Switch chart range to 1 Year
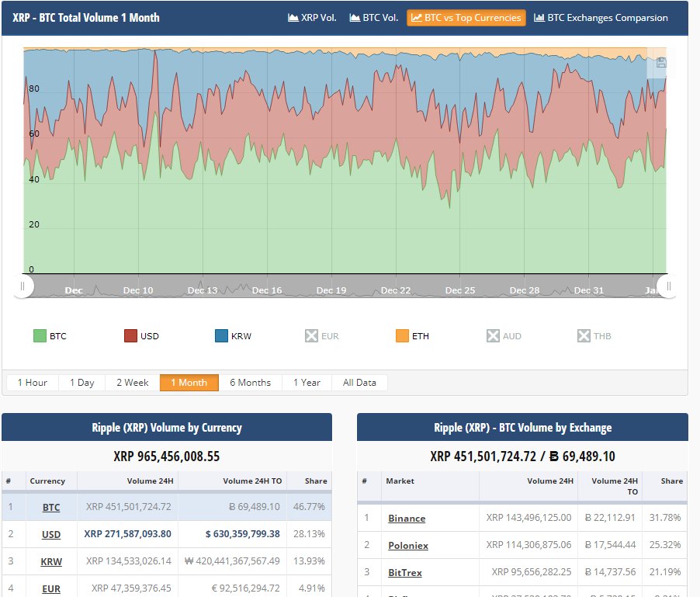Screen dimensions: 700x597 [x=307, y=383]
